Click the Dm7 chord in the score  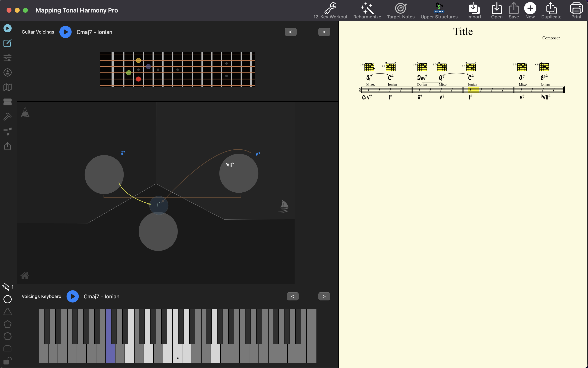[x=422, y=78]
